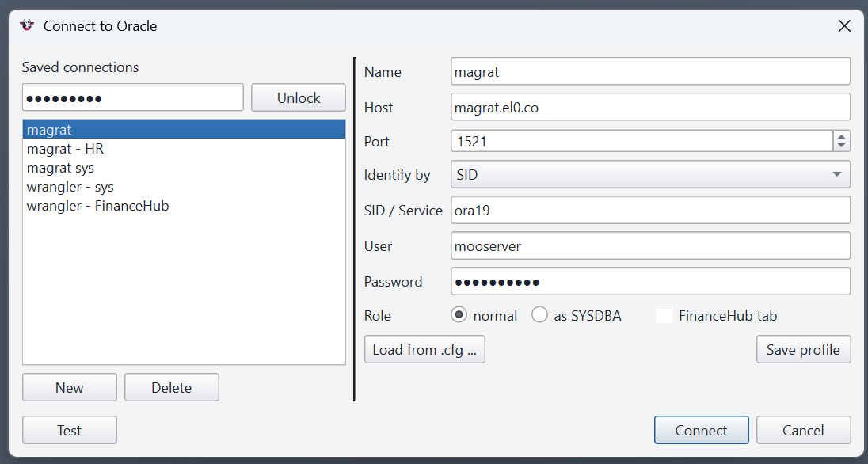Click the Test button

coord(70,430)
